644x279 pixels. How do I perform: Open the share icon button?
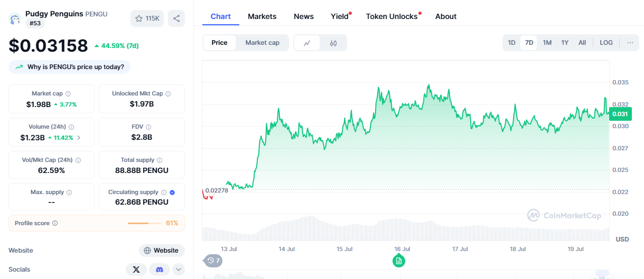click(176, 18)
